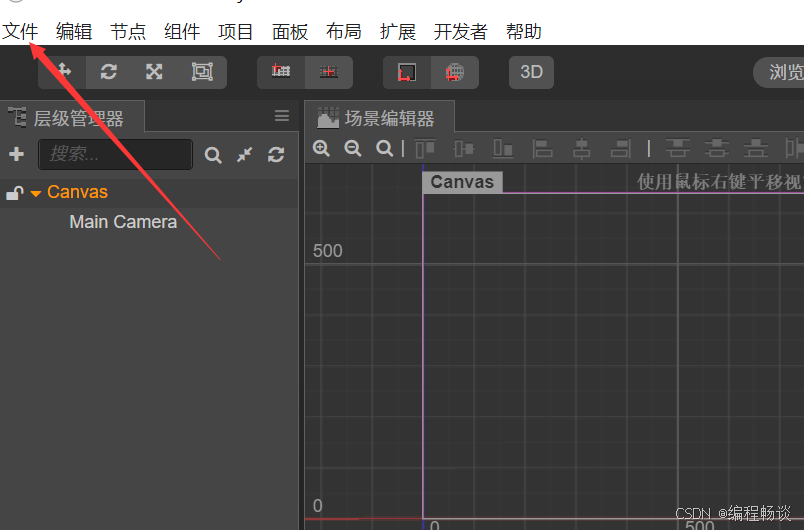The image size is (804, 530).
Task: Switch to world coordinate mode
Action: point(454,72)
